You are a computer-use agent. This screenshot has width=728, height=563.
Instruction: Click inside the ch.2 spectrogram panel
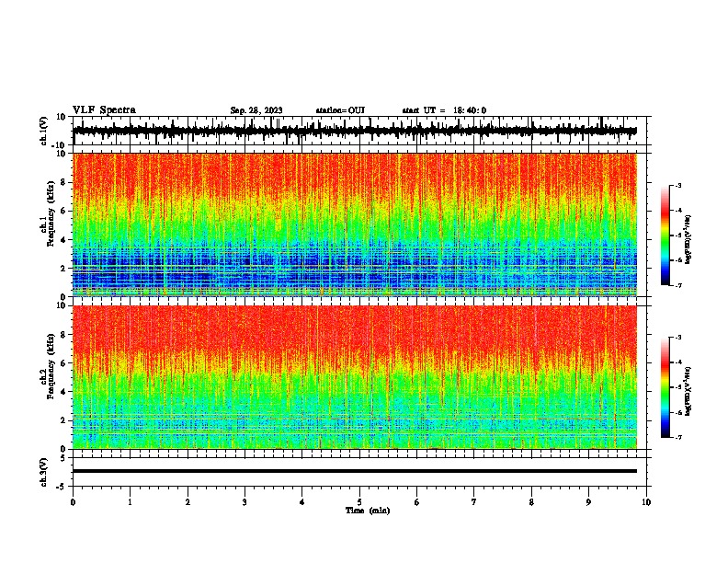pos(354,377)
